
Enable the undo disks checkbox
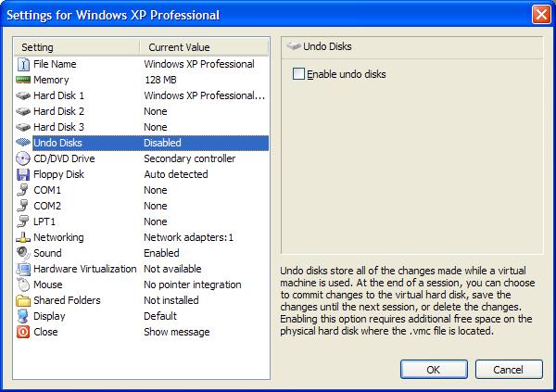298,74
